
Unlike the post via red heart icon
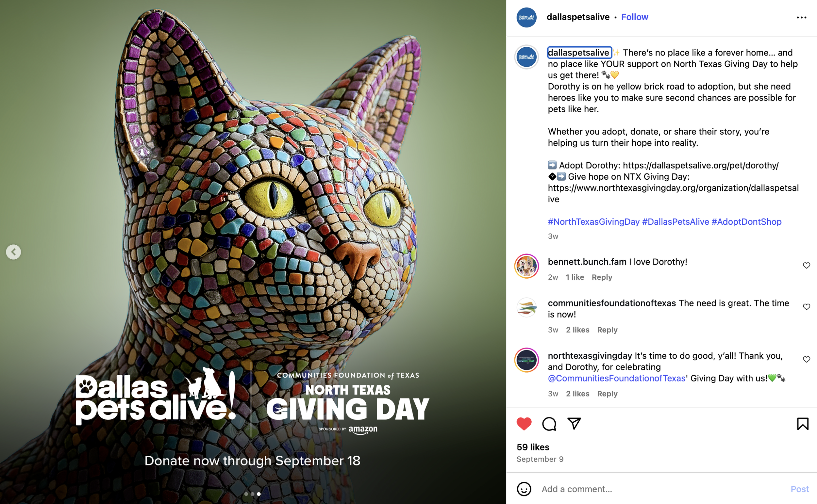(524, 424)
